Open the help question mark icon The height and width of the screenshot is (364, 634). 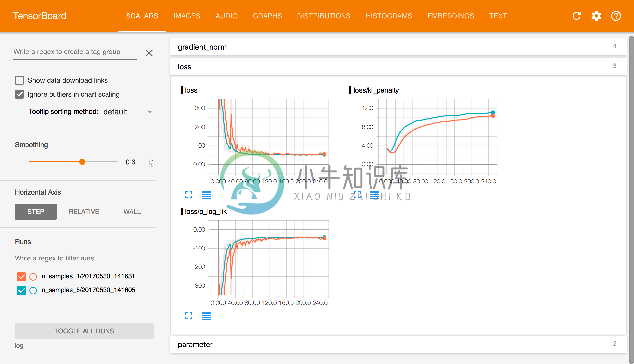point(616,16)
